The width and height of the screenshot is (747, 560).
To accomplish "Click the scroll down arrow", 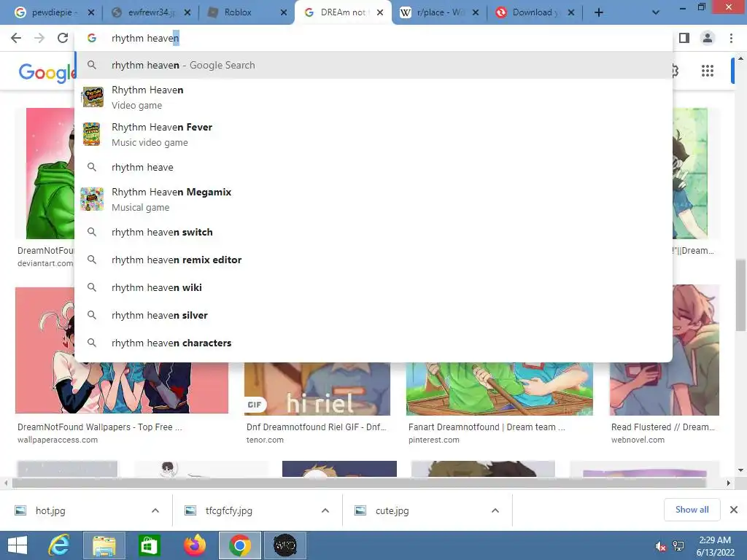I will [x=740, y=470].
